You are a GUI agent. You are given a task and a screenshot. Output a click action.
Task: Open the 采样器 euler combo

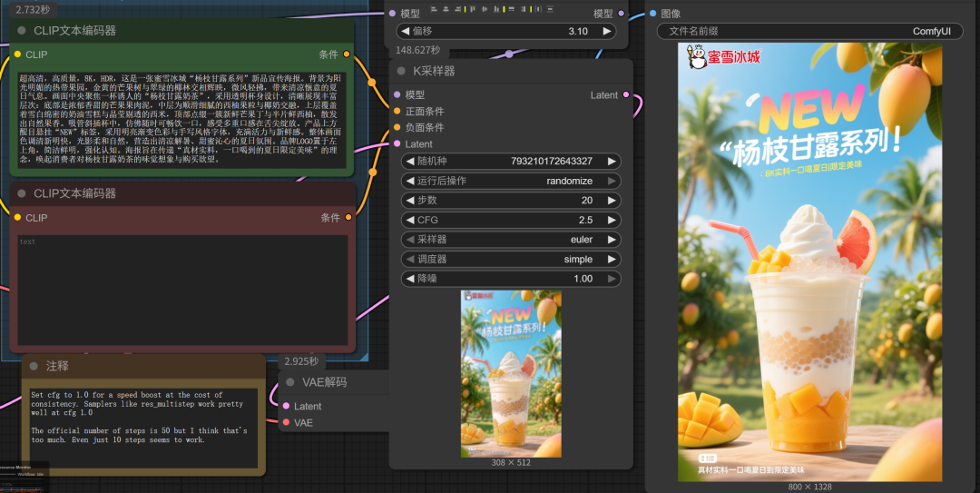tap(511, 240)
